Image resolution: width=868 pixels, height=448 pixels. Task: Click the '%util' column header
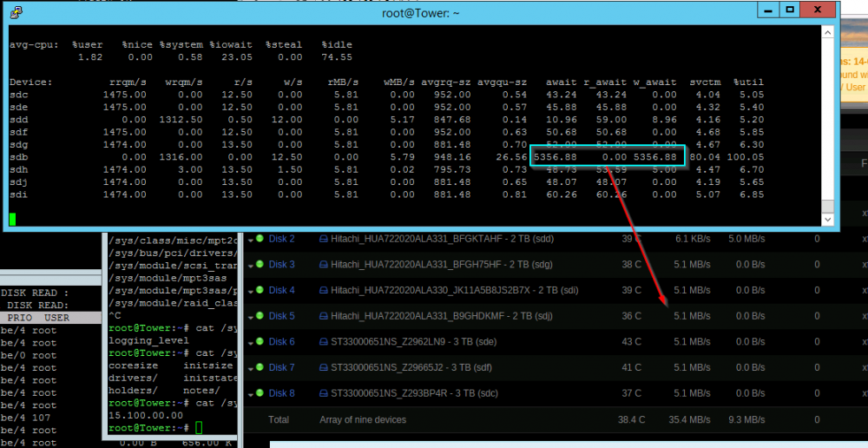pyautogui.click(x=749, y=82)
